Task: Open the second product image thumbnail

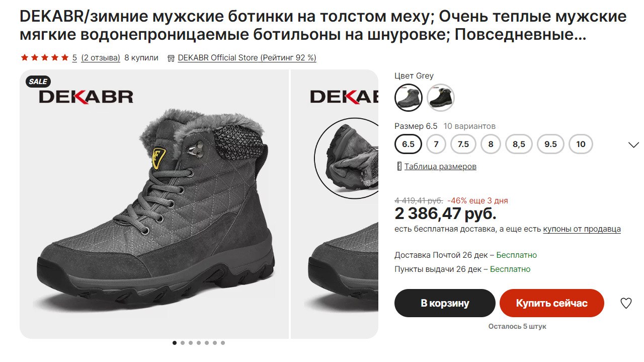Action: [x=335, y=204]
